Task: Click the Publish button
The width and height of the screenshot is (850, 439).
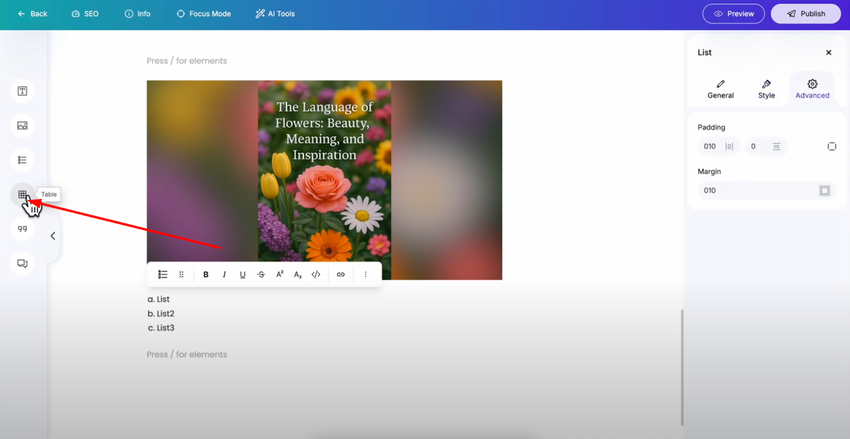Action: point(806,14)
